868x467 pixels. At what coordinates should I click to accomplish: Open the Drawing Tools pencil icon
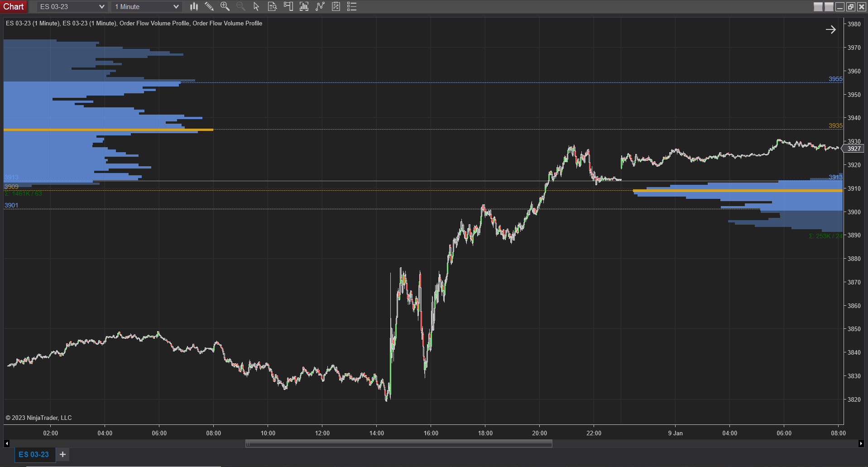tap(209, 6)
